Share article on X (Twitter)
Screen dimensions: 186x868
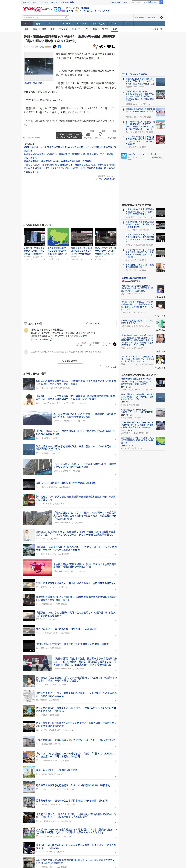[x=55, y=47]
